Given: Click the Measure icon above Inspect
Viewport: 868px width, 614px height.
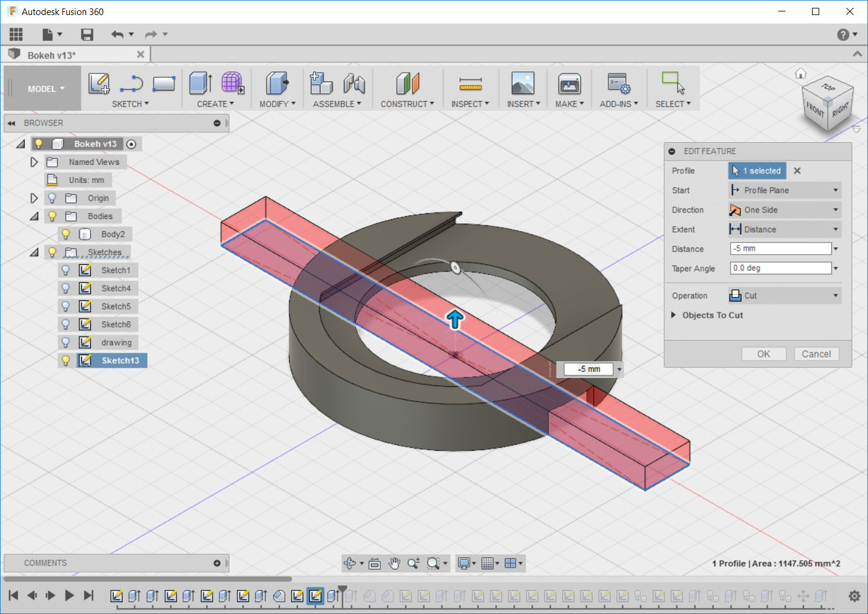Looking at the screenshot, I should [470, 84].
